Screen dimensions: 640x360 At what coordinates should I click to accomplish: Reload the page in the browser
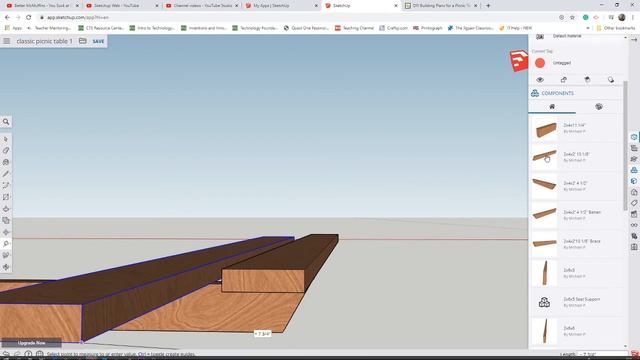28,18
